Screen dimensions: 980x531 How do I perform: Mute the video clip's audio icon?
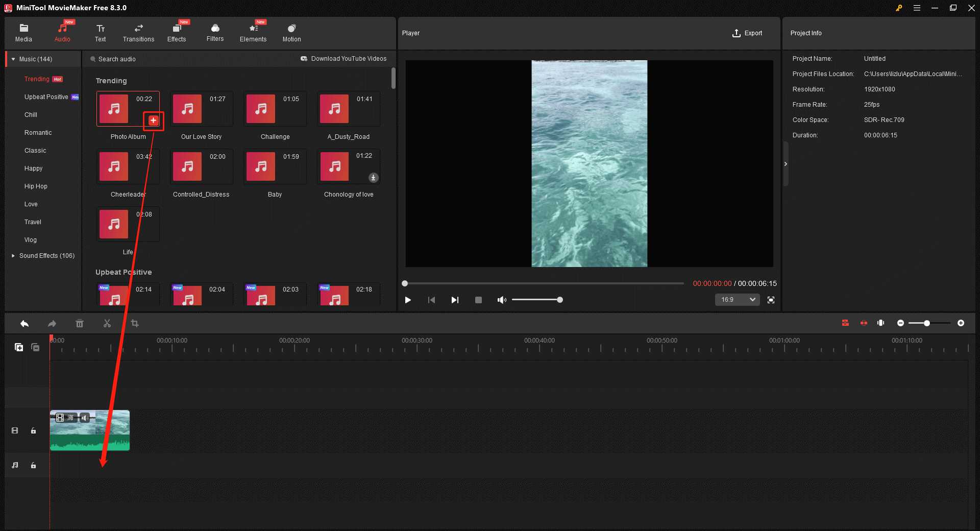tap(85, 418)
